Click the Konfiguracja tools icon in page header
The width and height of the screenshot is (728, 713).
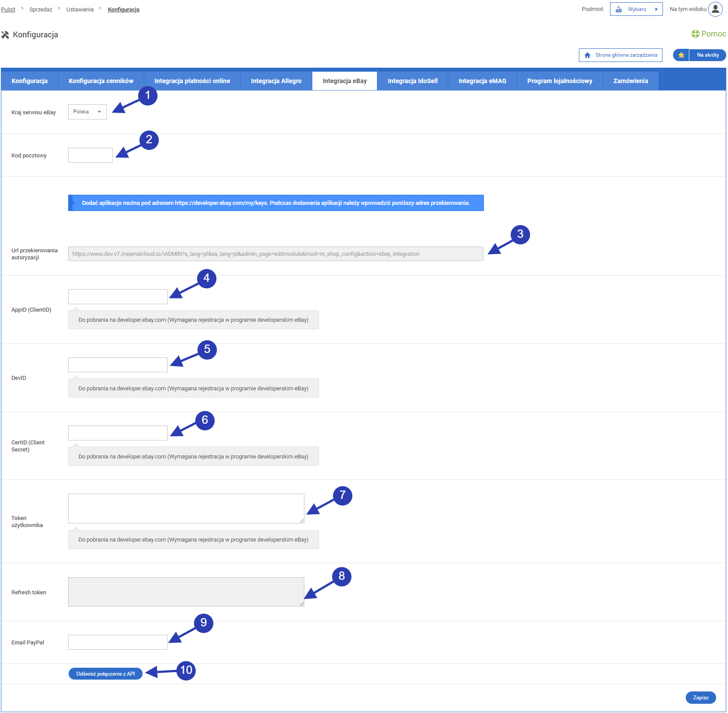click(x=5, y=35)
